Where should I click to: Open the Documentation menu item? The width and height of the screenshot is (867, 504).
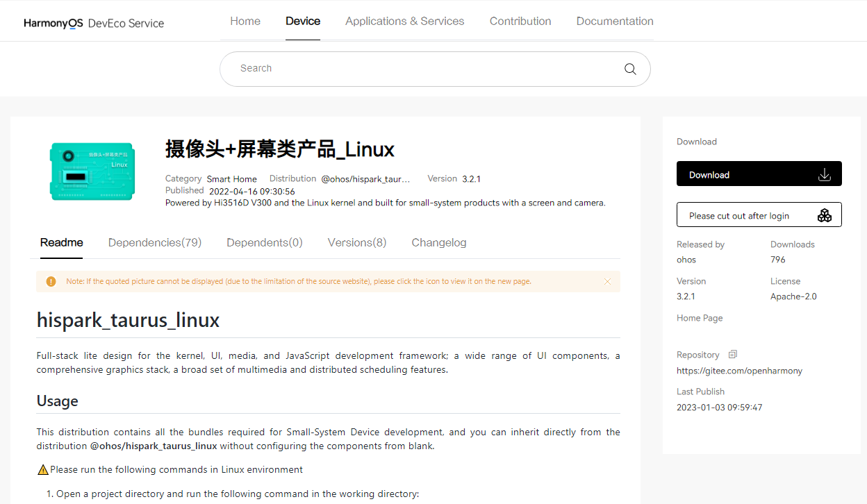pyautogui.click(x=615, y=21)
